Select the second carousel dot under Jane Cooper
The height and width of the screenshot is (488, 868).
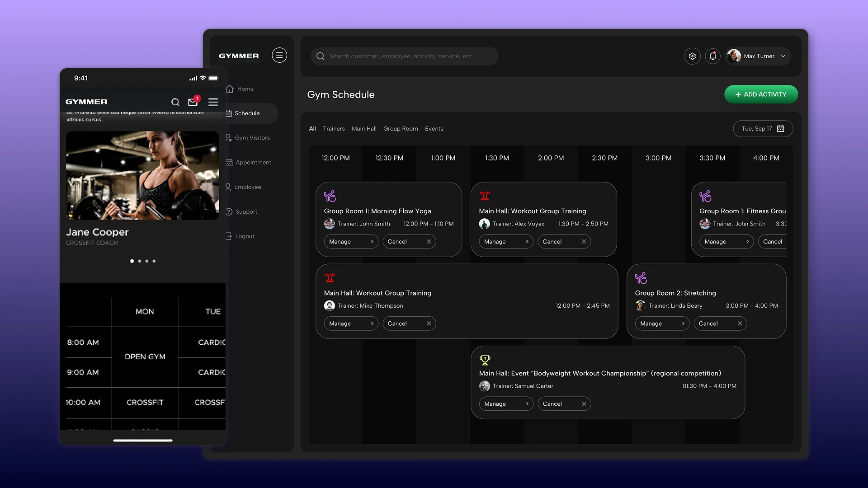point(139,261)
